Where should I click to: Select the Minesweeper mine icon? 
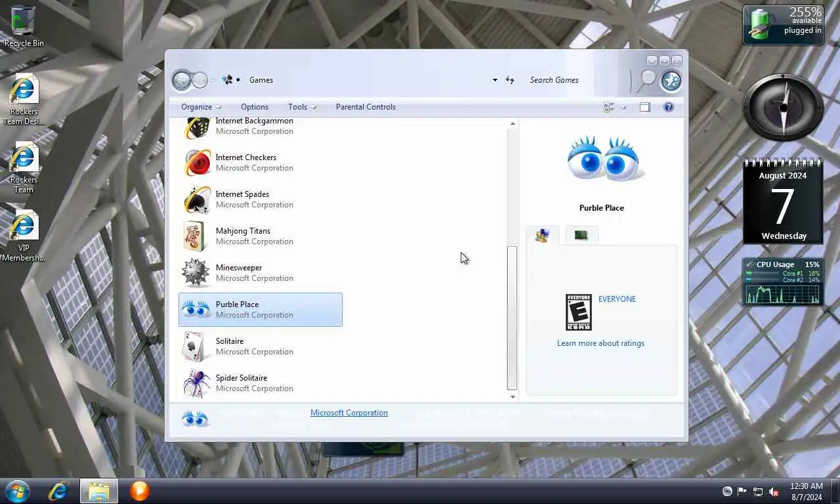(x=196, y=273)
